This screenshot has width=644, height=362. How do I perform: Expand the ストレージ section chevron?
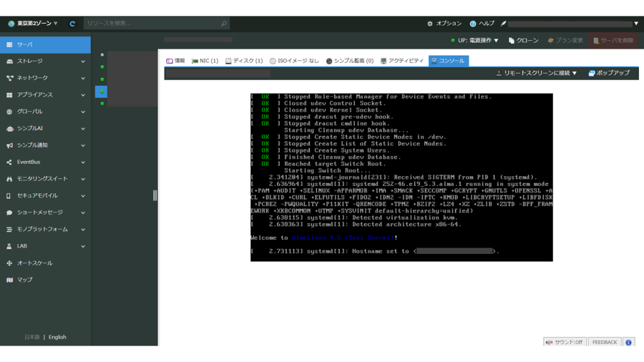pos(83,61)
